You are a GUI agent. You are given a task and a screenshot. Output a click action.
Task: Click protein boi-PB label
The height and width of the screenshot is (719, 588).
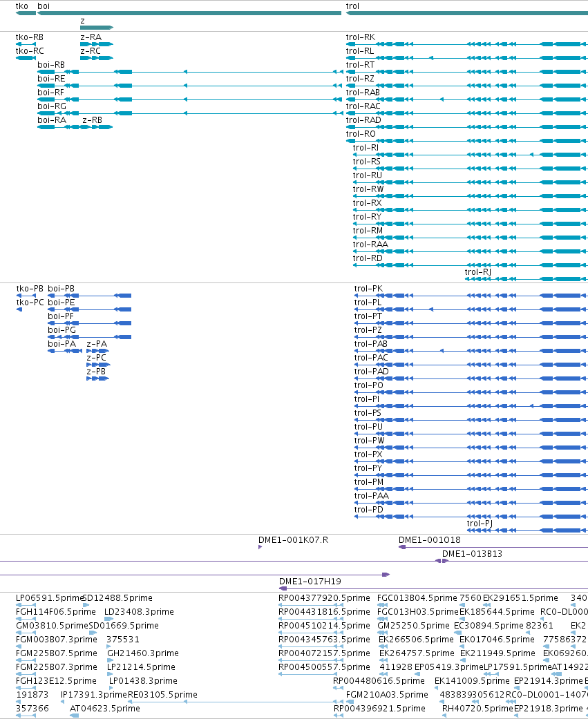click(x=61, y=289)
